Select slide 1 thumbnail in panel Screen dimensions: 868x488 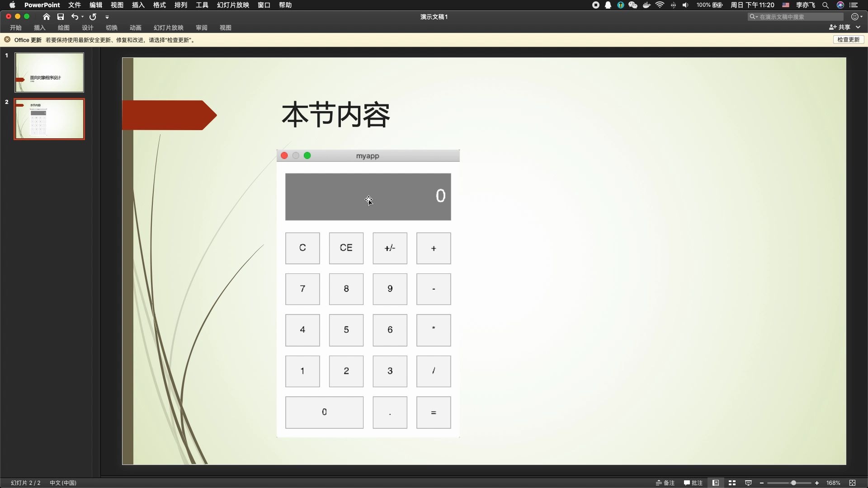click(49, 72)
